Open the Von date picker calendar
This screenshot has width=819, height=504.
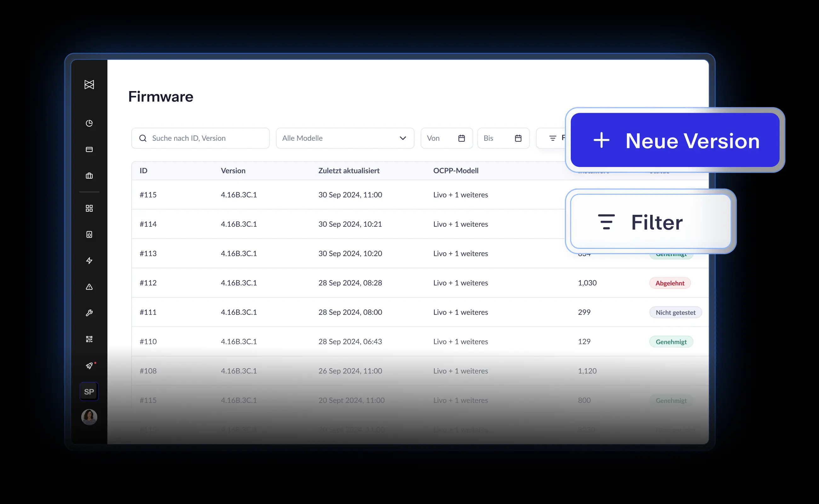click(461, 138)
